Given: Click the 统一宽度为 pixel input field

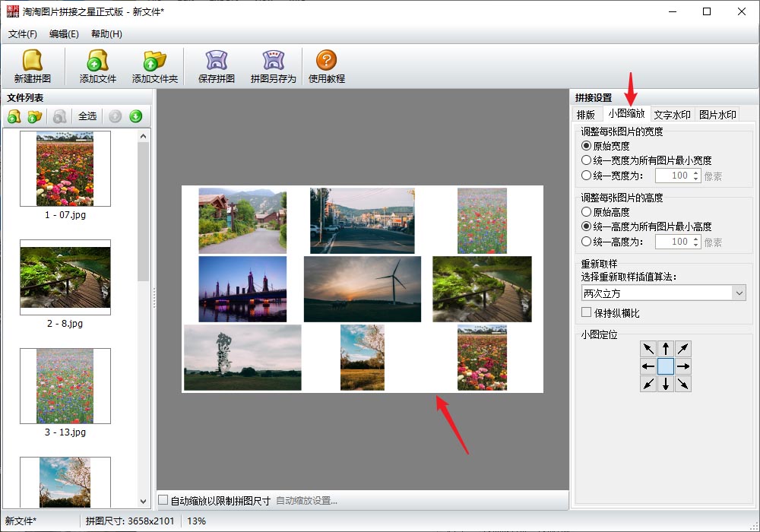Looking at the screenshot, I should coord(673,176).
